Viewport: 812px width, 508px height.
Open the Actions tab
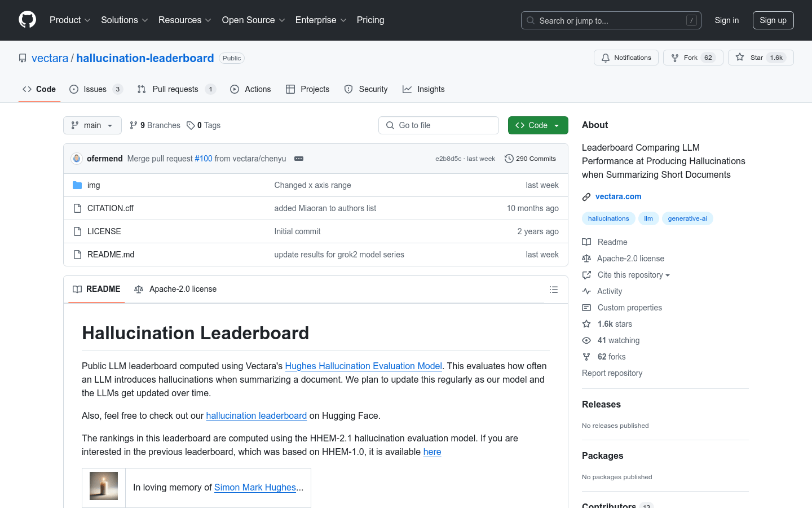tap(250, 89)
